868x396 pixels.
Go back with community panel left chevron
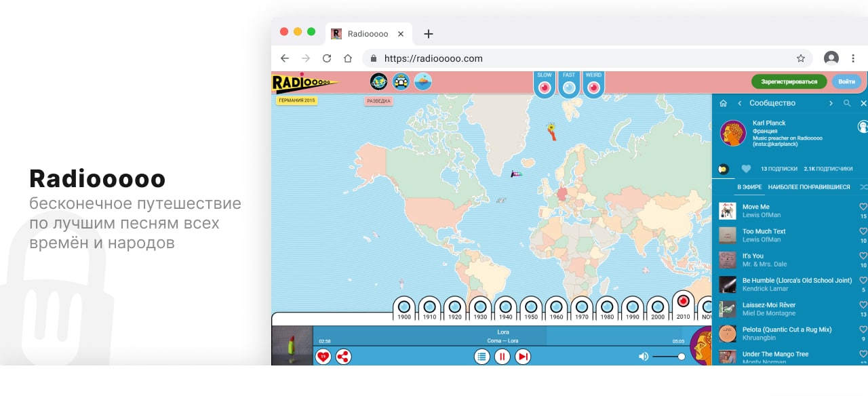pos(739,103)
